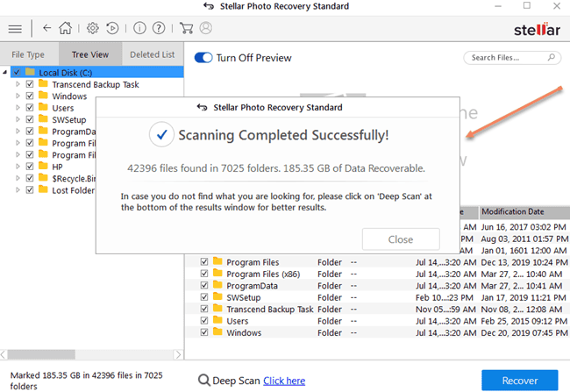
Task: Select 'ProgramData' row in file list
Action: tap(376, 286)
